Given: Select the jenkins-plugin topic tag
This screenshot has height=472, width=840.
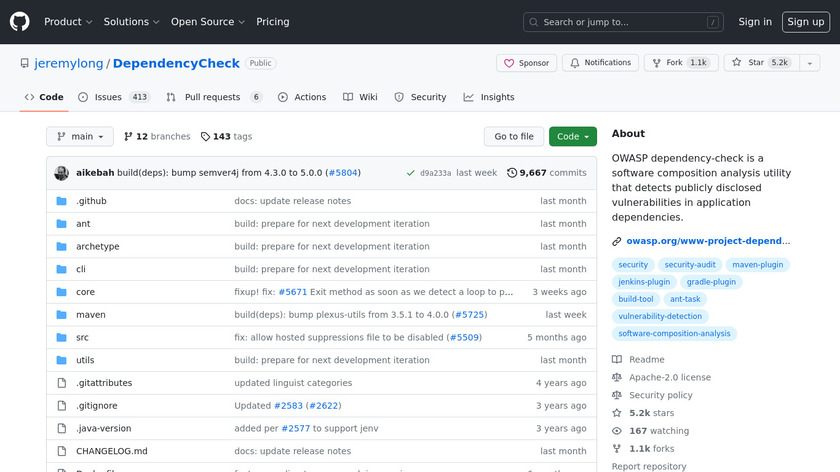Looking at the screenshot, I should [x=644, y=282].
